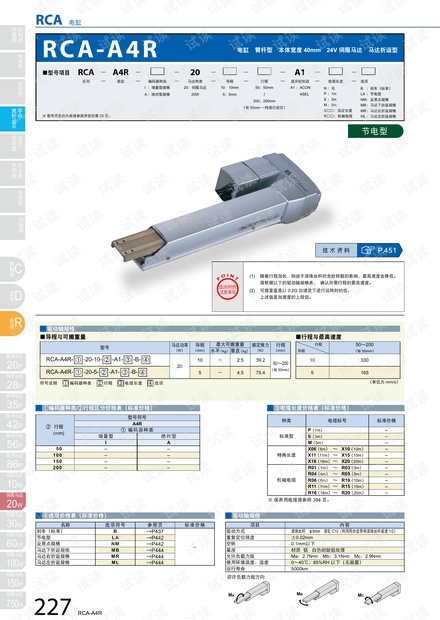The height and width of the screenshot is (620, 440).
Task: Click the P.451 technical reference pointing-hand icon
Action: pyautogui.click(x=368, y=250)
